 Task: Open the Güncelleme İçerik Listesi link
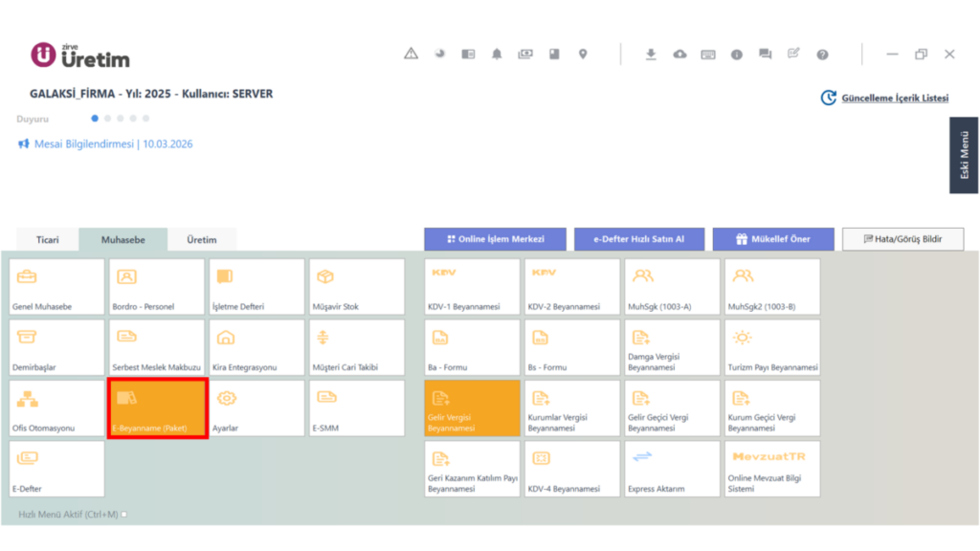895,99
